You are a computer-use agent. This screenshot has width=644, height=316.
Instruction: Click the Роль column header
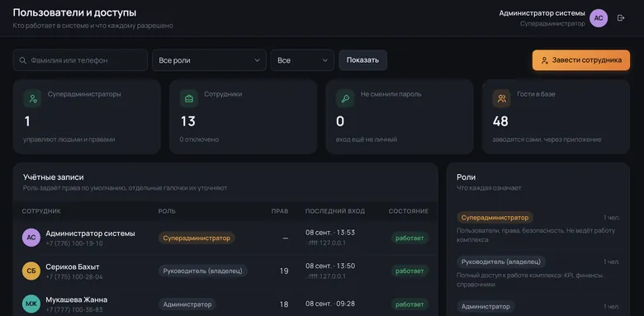[x=167, y=211]
